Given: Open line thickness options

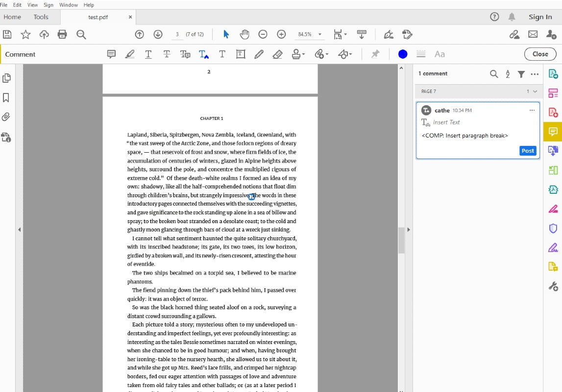Looking at the screenshot, I should pos(421,54).
